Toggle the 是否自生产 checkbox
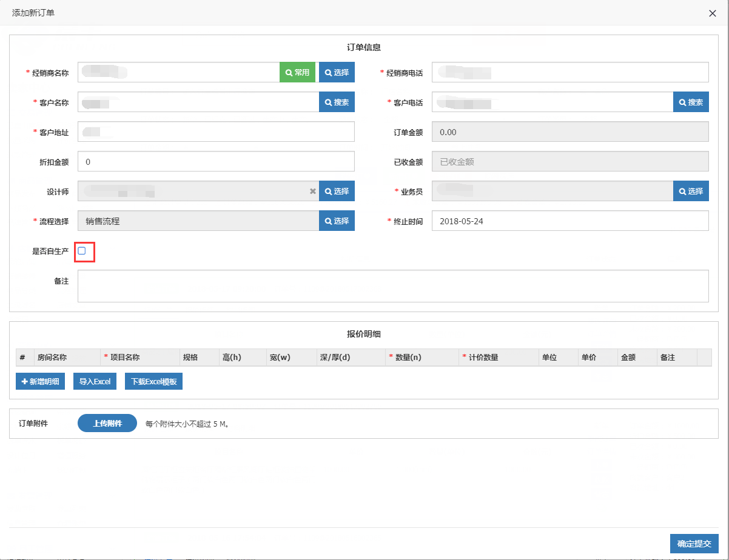The height and width of the screenshot is (560, 729). pyautogui.click(x=82, y=251)
